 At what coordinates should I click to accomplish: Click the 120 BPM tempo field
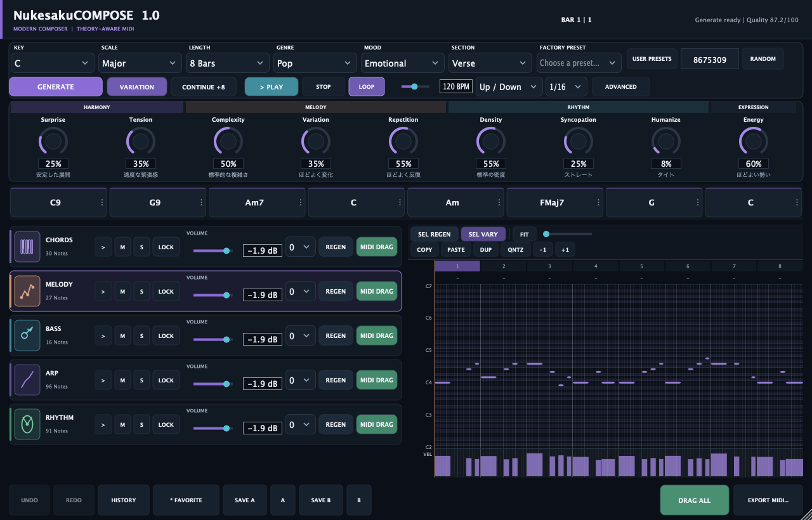(456, 86)
